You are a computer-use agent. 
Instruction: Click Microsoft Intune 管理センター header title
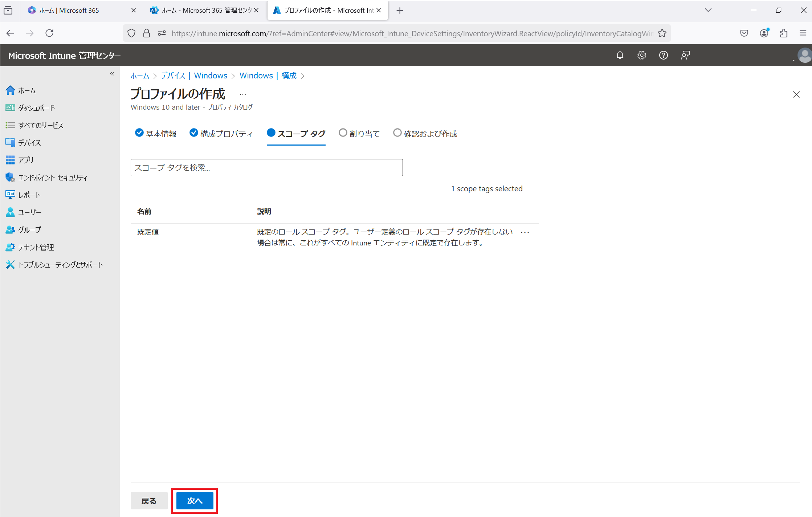pos(64,56)
